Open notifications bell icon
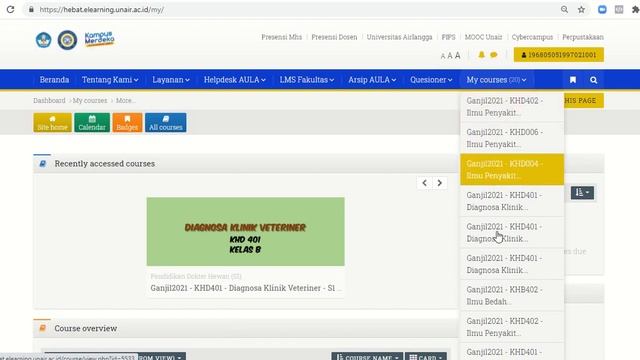640x360 pixels. tap(481, 55)
